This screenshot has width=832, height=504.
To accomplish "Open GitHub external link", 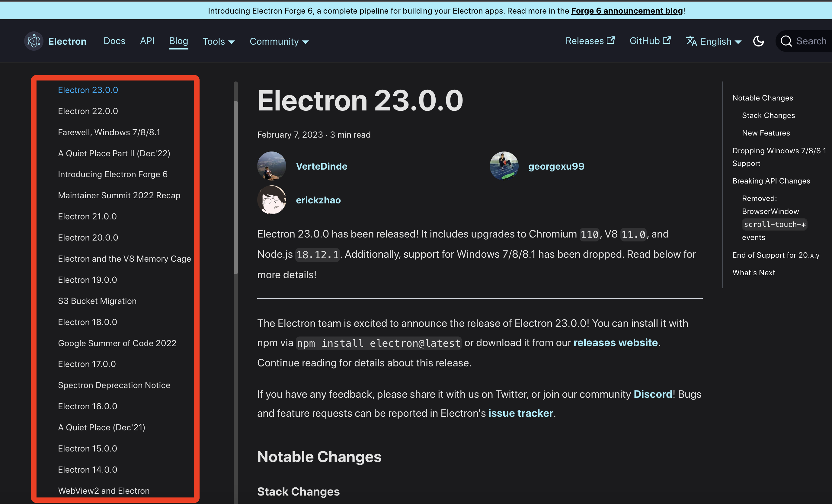I will click(x=650, y=41).
